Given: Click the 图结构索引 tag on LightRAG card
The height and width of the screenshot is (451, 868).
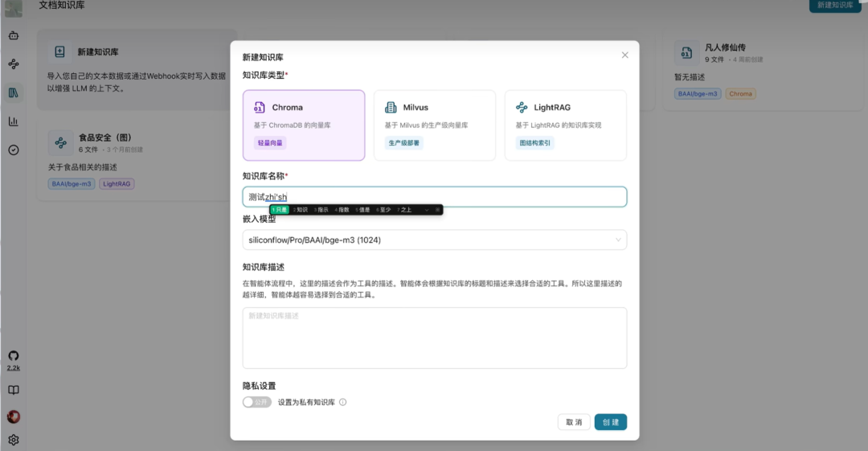Looking at the screenshot, I should pos(534,143).
